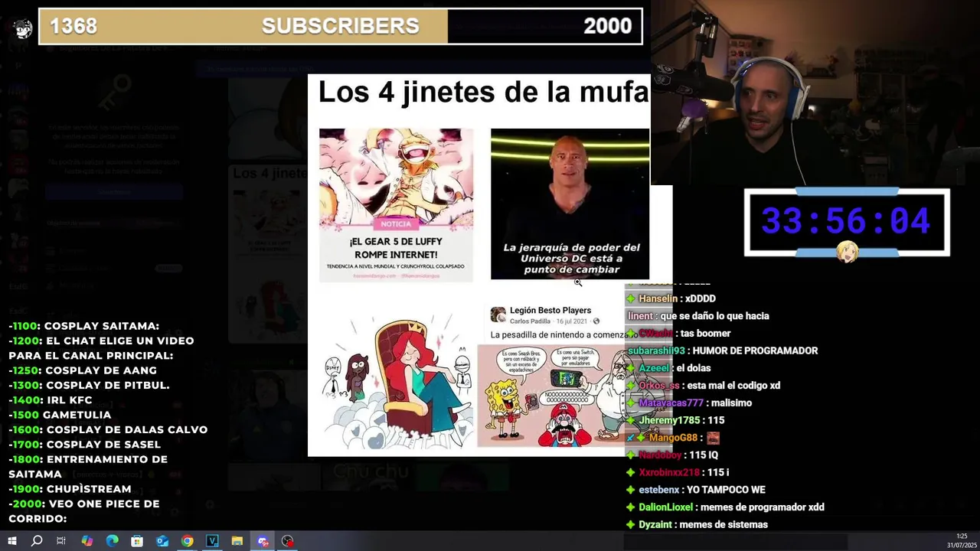Click the 33:56:04 countdown timer
Image resolution: width=980 pixels, height=551 pixels.
[846, 222]
